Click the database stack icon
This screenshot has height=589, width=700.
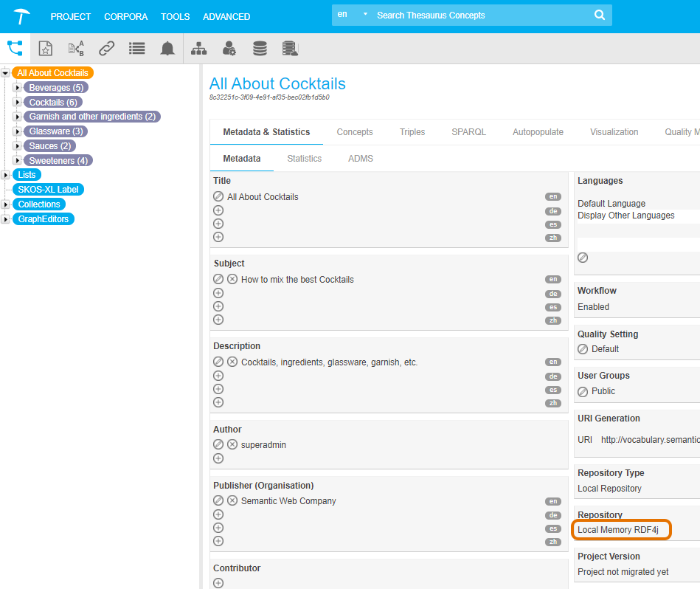(260, 49)
